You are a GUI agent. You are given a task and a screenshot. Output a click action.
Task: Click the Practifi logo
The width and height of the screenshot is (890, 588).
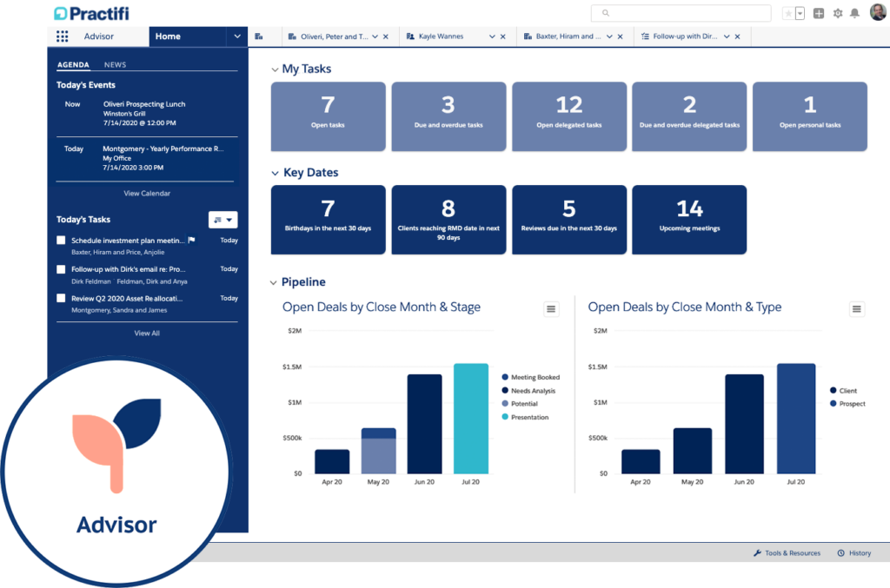coord(90,13)
